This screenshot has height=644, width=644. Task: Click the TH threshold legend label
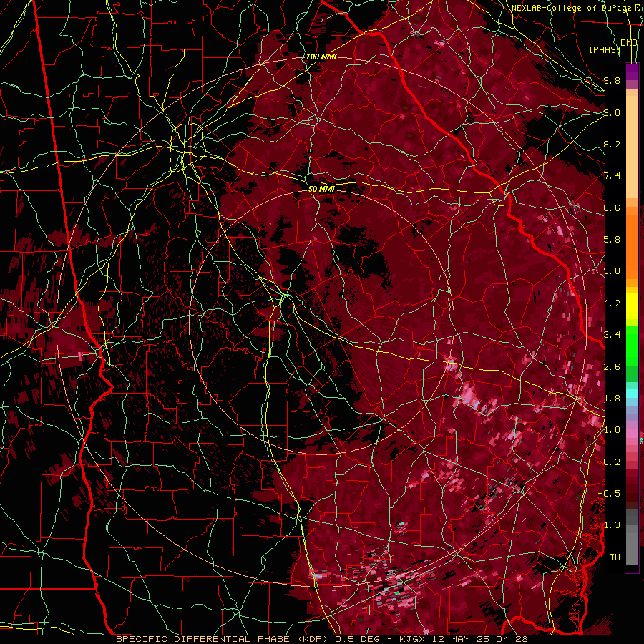pyautogui.click(x=615, y=557)
